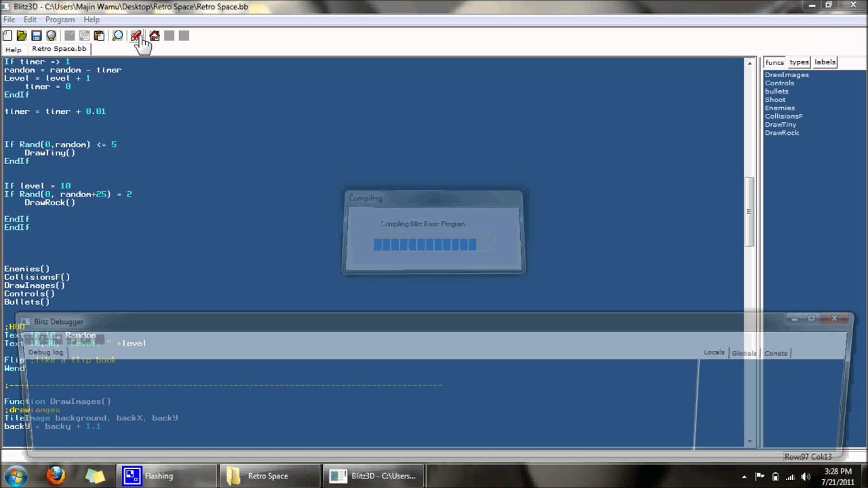
Task: Open the Consts tab in Blitz Debugger
Action: [x=776, y=353]
